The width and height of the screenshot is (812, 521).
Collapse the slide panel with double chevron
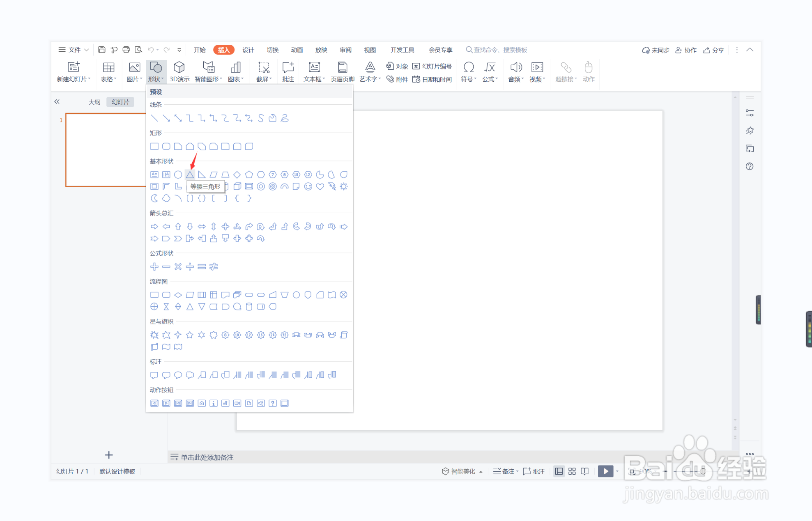pyautogui.click(x=57, y=102)
